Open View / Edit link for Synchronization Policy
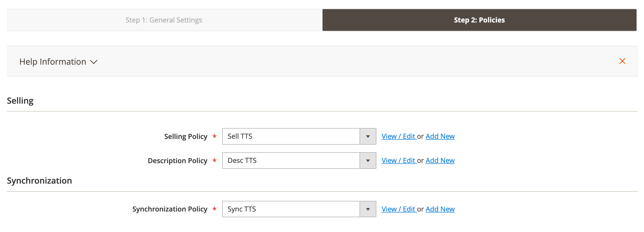644x232 pixels. click(x=398, y=209)
